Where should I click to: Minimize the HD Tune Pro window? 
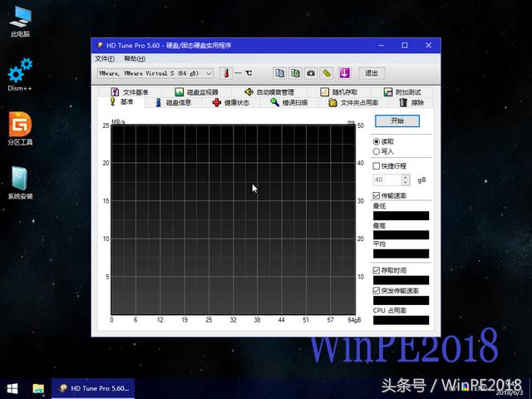pos(382,45)
